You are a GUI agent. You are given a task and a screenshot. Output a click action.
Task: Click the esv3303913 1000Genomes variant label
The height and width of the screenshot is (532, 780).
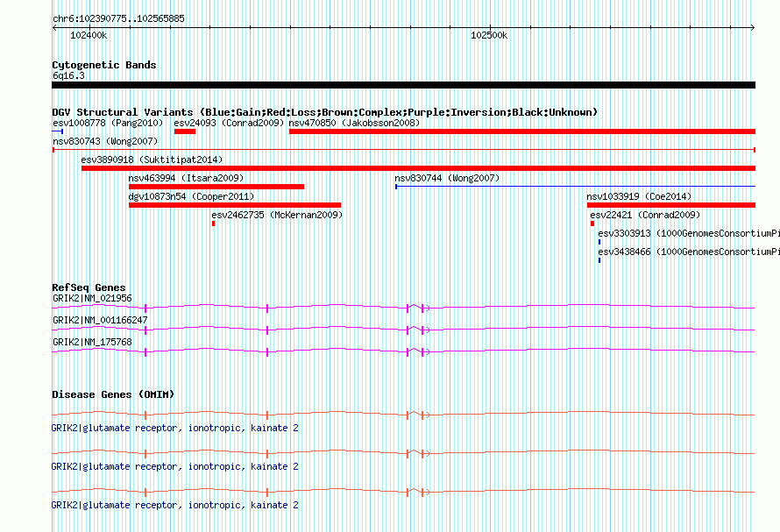click(x=689, y=233)
